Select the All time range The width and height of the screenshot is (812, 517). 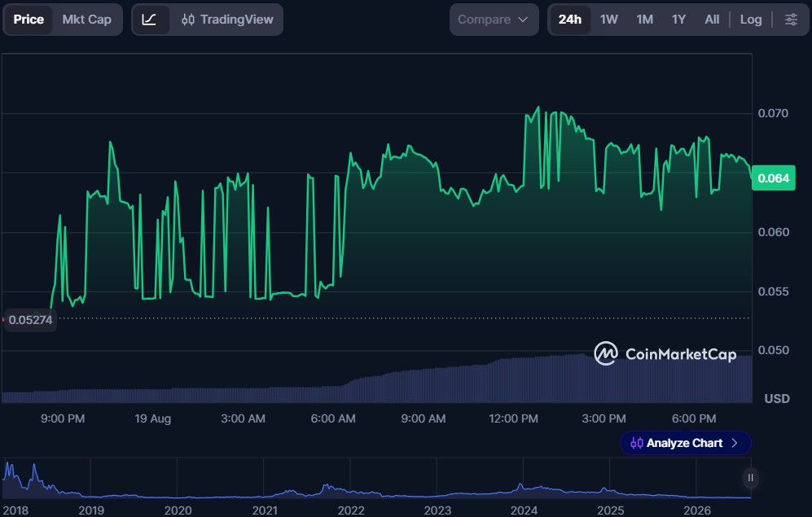point(712,20)
